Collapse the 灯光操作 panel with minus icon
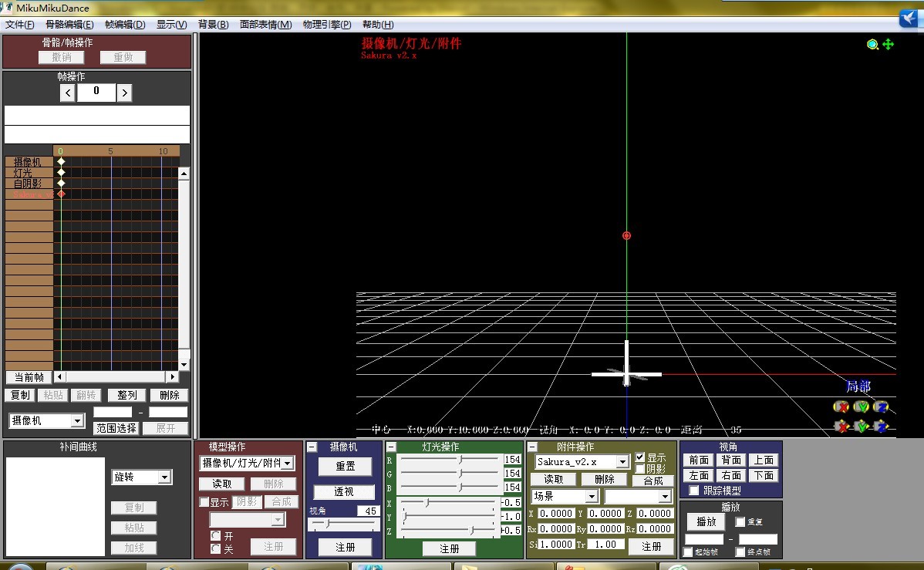924x570 pixels. coord(391,447)
